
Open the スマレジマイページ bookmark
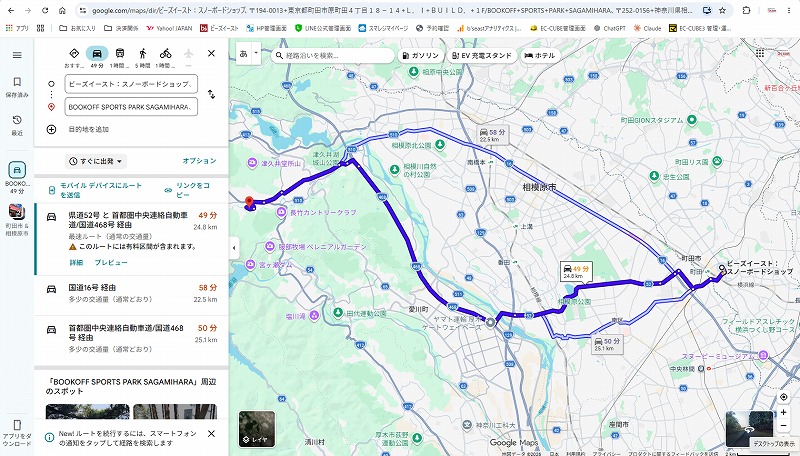[x=383, y=28]
